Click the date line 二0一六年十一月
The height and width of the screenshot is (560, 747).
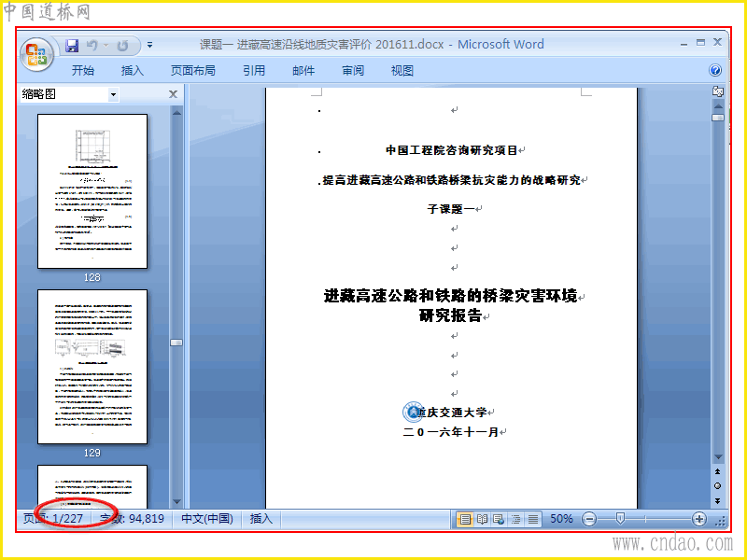pos(451,432)
